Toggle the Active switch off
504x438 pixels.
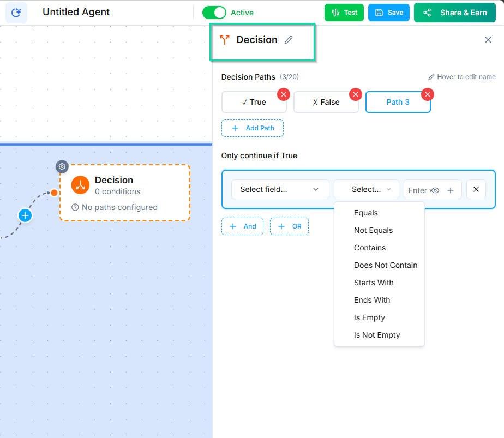click(x=214, y=12)
